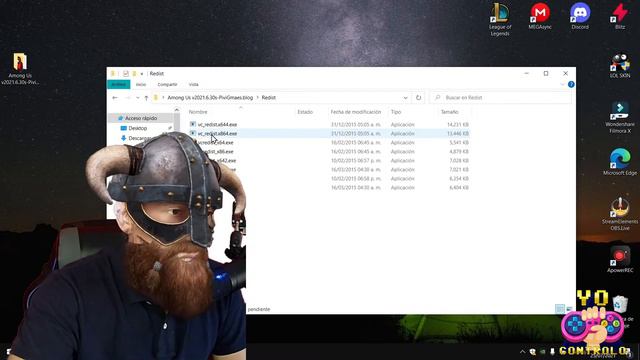Viewport: 640px width, 360px height.
Task: Open the Blitz desktop shortcut
Action: tap(620, 16)
